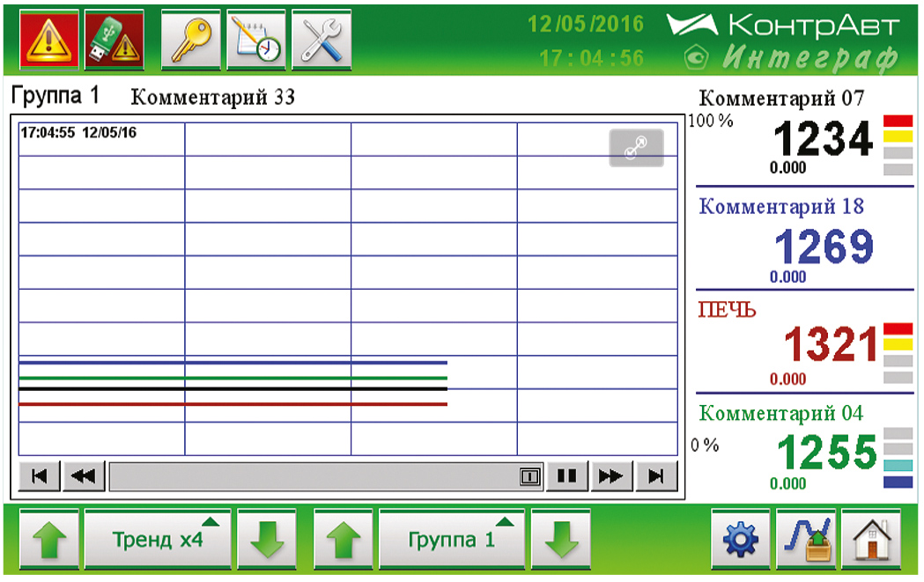Screen dimensions: 924x582
Task: Open the notepad with clock event log
Action: tap(255, 41)
